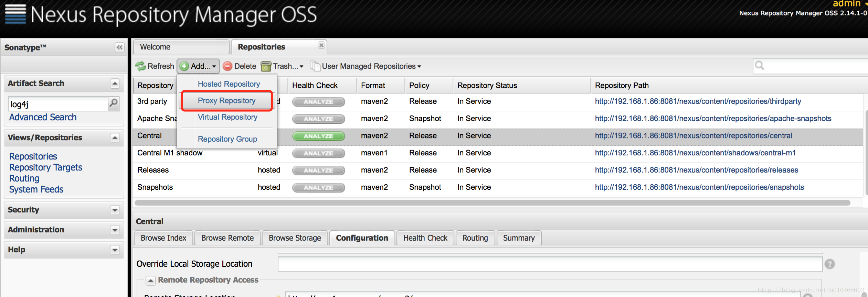The image size is (868, 297).
Task: Select the Central M1 shadow row
Action: (x=498, y=153)
